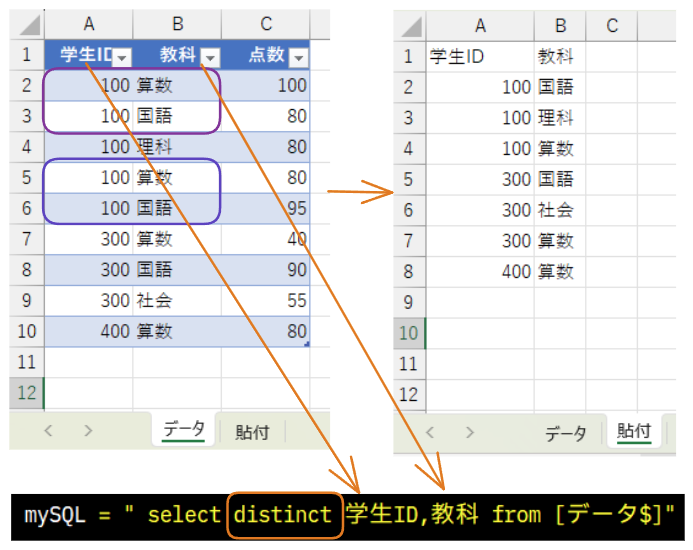693x550 pixels.
Task: Click score 40 cell in row 7
Action: [265, 239]
